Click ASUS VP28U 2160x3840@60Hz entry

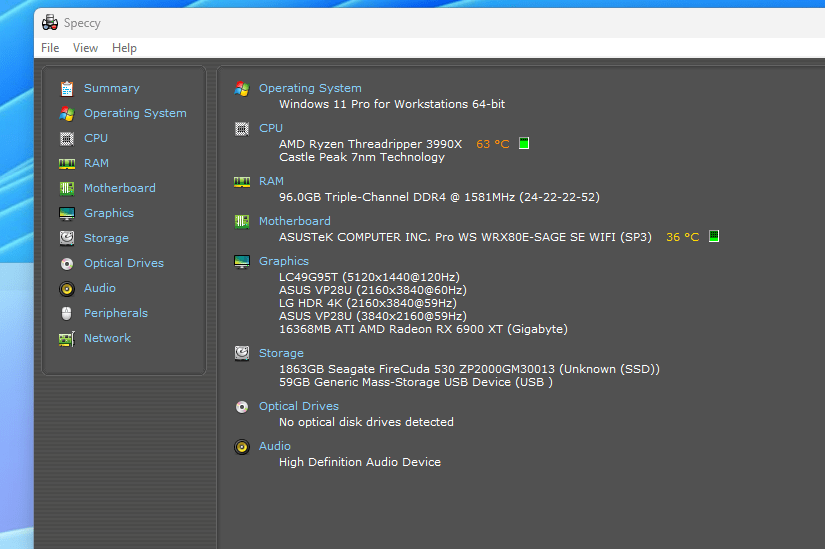[373, 290]
